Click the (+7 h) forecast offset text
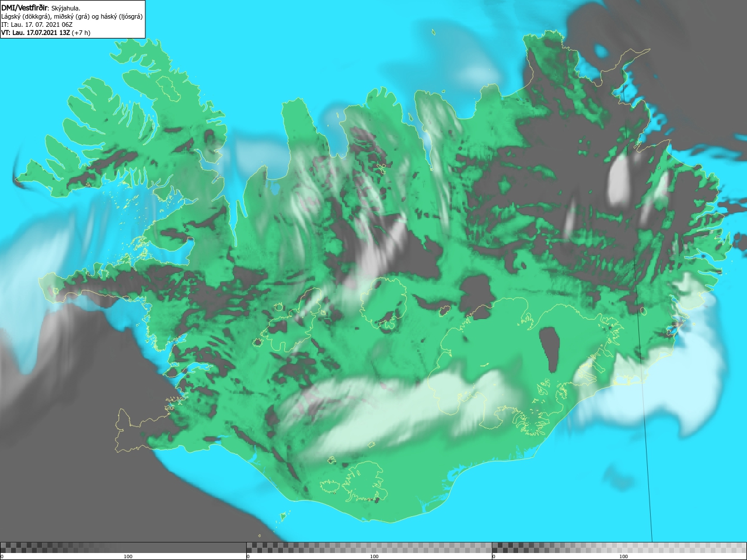 tap(82, 33)
